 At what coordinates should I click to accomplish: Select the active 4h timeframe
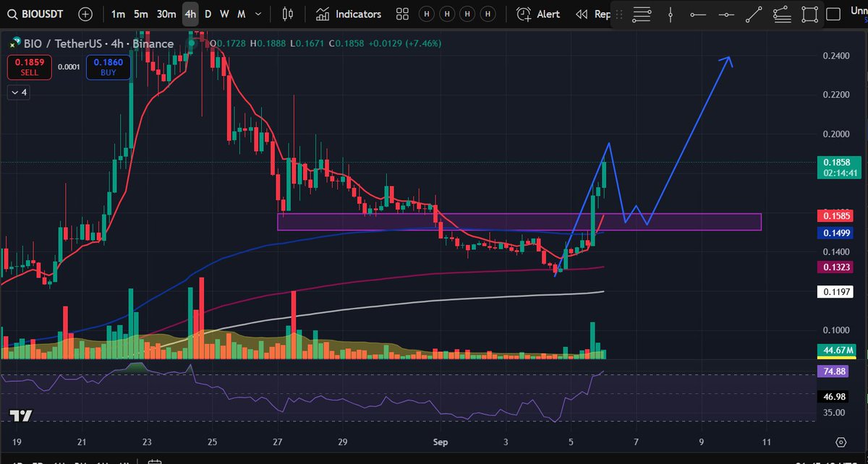click(x=190, y=14)
